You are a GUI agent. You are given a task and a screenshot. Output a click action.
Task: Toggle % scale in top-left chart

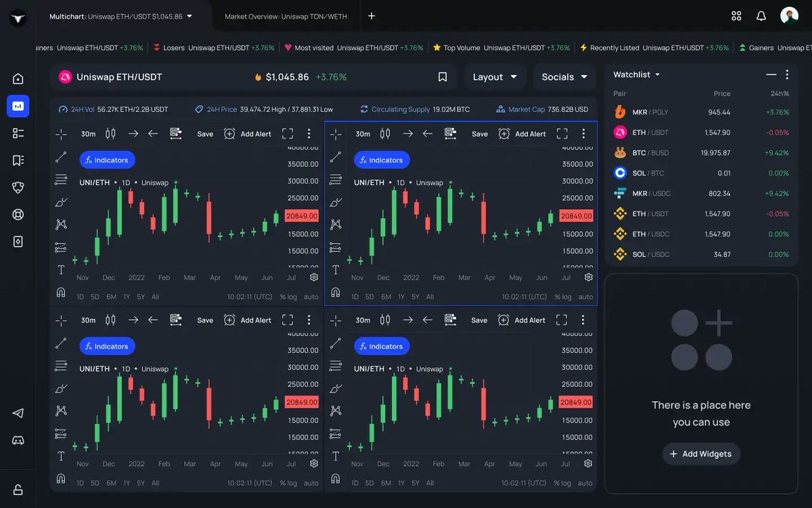284,297
